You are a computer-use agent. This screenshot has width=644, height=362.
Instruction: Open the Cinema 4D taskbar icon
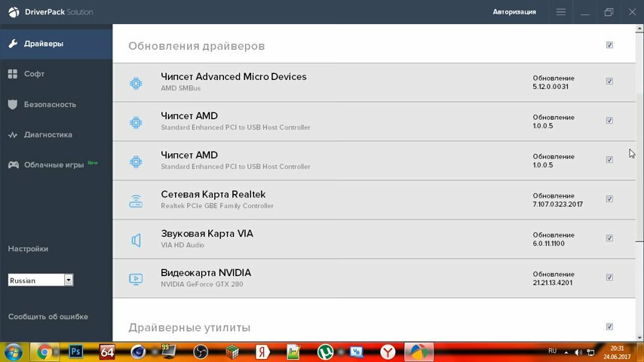[138, 352]
